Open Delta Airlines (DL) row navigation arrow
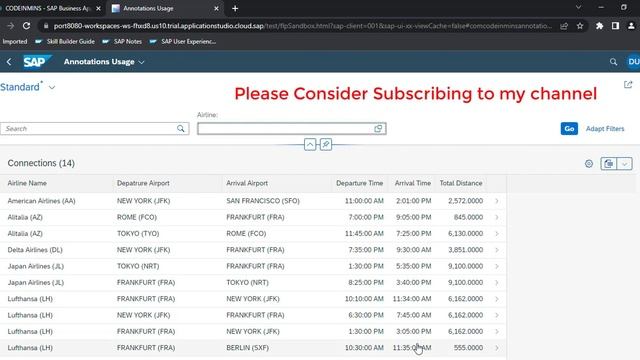 pos(497,250)
